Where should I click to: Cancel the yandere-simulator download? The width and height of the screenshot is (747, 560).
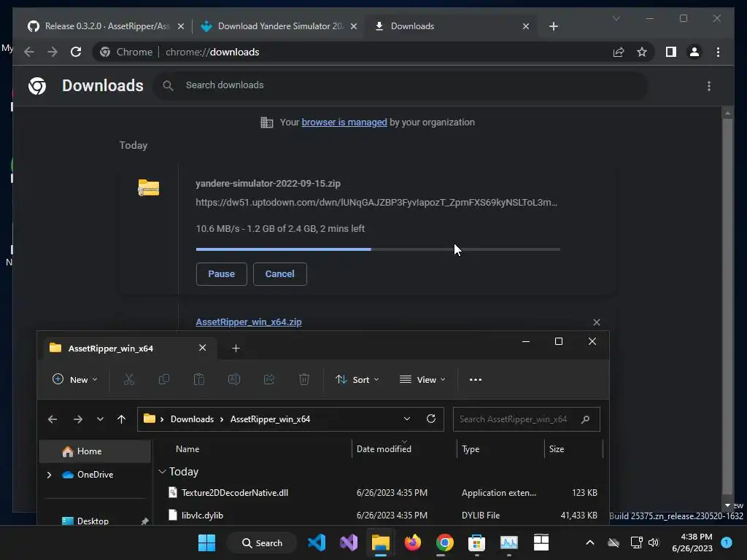[279, 274]
